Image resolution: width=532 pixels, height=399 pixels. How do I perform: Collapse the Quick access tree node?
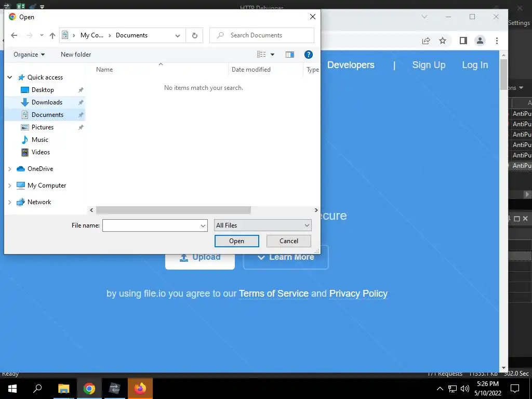point(10,77)
